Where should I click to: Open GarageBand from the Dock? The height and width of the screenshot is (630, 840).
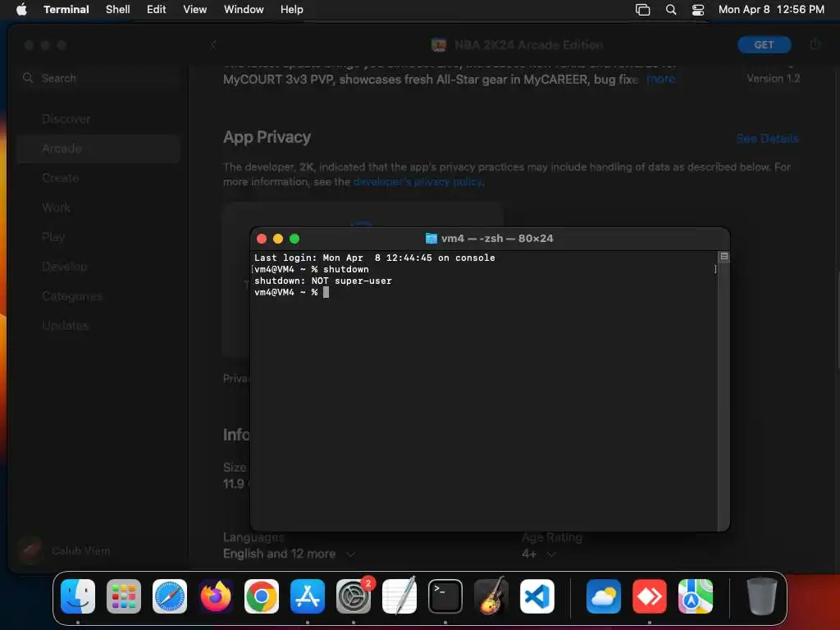[491, 596]
